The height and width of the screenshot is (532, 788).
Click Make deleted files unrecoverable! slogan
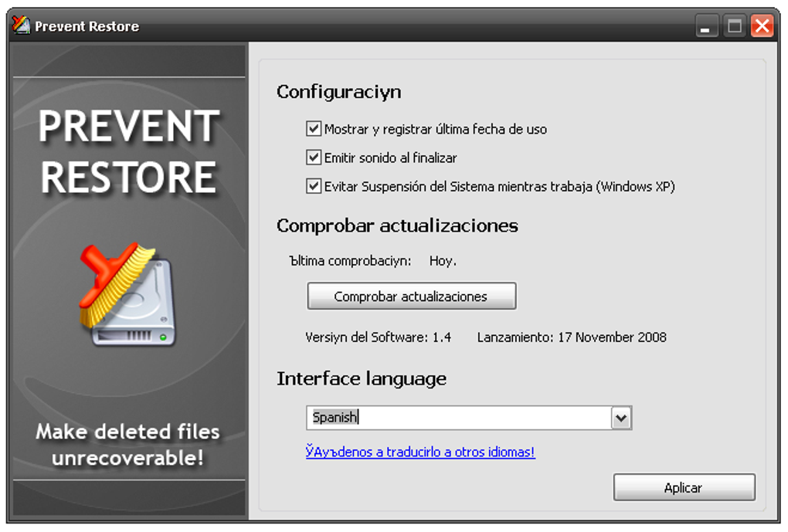(x=127, y=445)
